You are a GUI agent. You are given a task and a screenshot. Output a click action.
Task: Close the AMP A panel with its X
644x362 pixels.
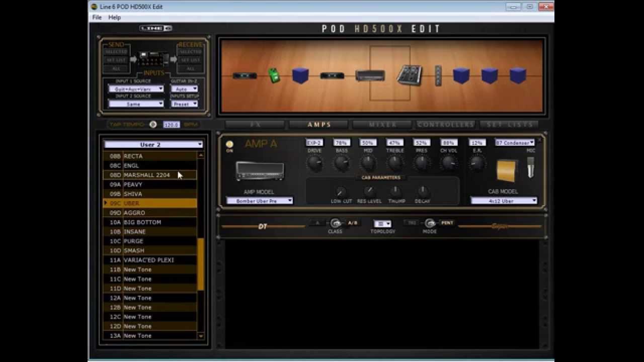click(540, 140)
